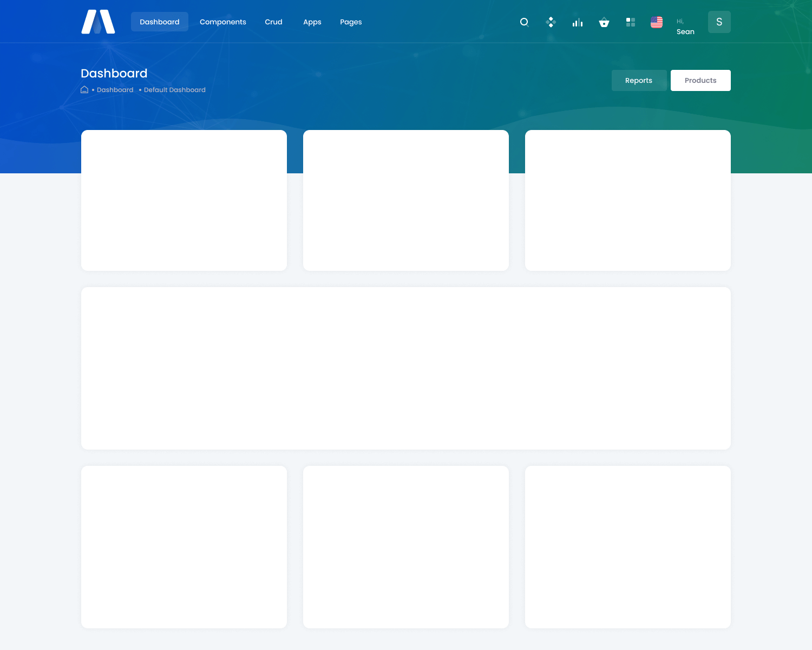The image size is (812, 650).
Task: Expand the Apps menu
Action: tap(312, 22)
